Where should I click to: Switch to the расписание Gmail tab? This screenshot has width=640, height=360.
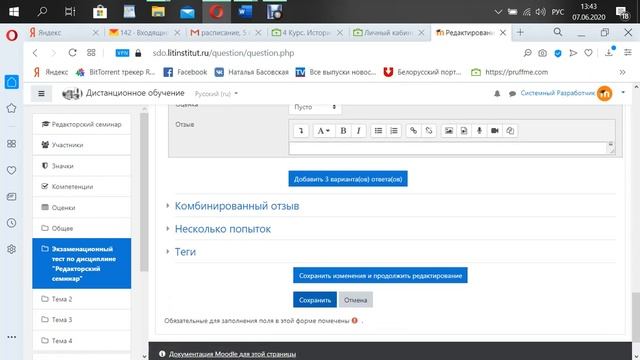pos(226,33)
